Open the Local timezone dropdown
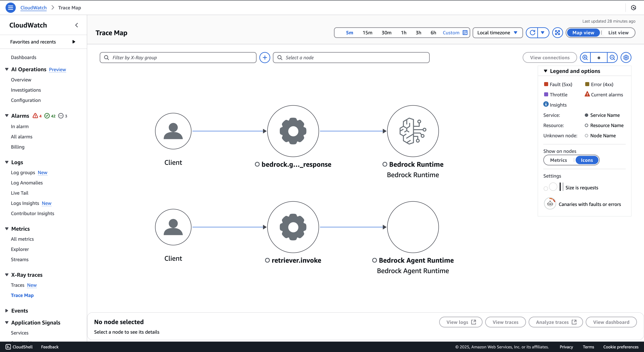Screen dimensions: 644x352 [497, 33]
